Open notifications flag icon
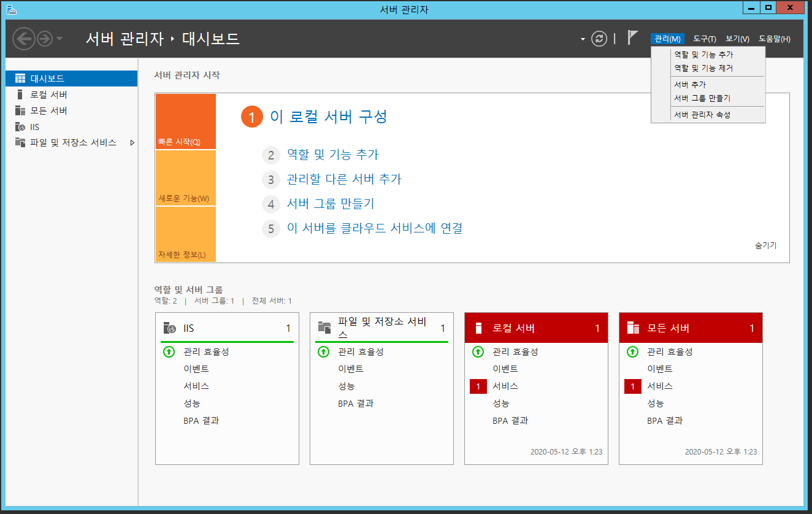The width and height of the screenshot is (812, 514). point(633,37)
